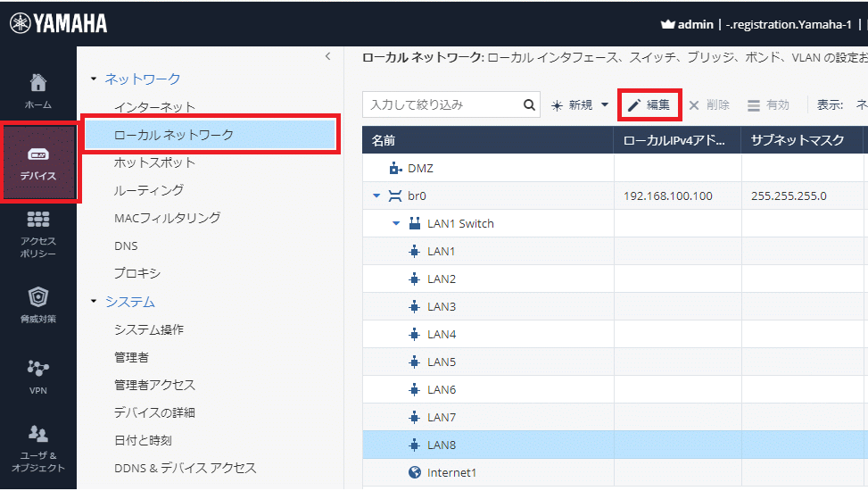Open MAC Filtering menu item

click(x=167, y=218)
